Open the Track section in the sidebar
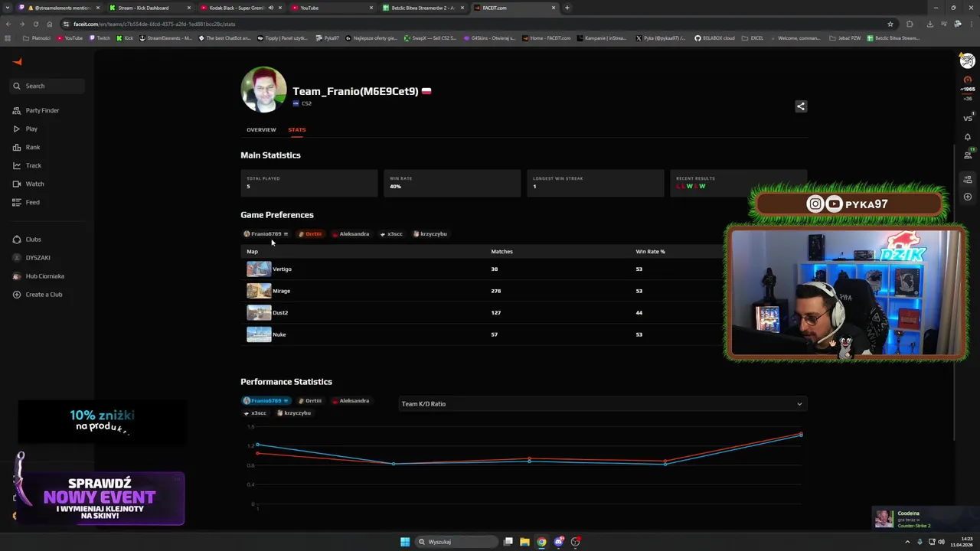Image resolution: width=980 pixels, height=551 pixels. pos(28,165)
